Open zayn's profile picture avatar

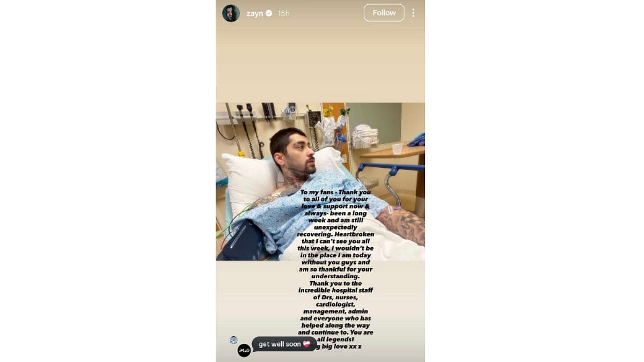click(231, 13)
